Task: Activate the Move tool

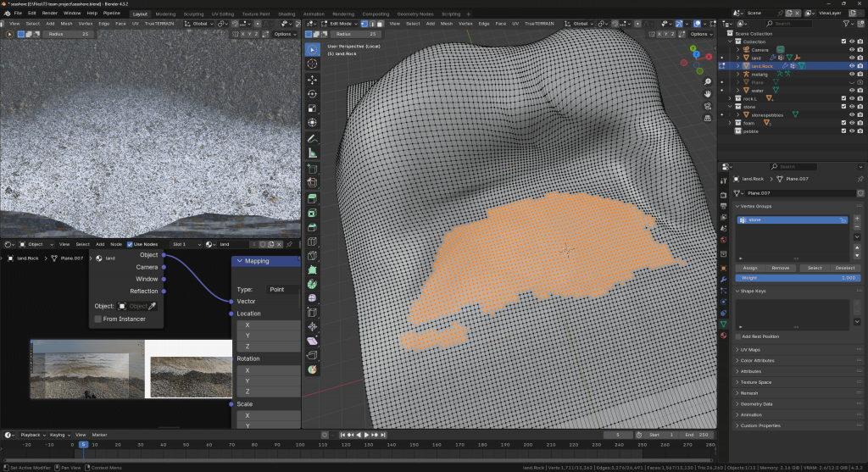Action: pyautogui.click(x=312, y=79)
